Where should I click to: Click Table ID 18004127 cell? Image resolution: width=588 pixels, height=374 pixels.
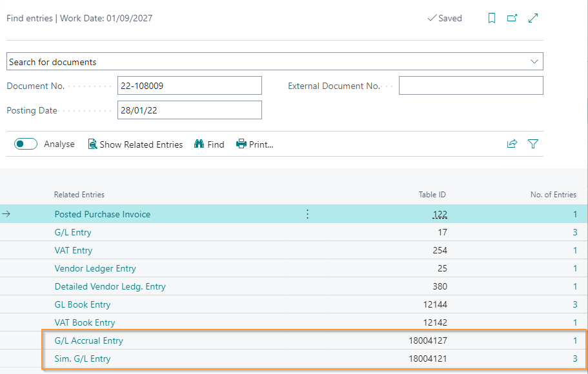pos(428,340)
